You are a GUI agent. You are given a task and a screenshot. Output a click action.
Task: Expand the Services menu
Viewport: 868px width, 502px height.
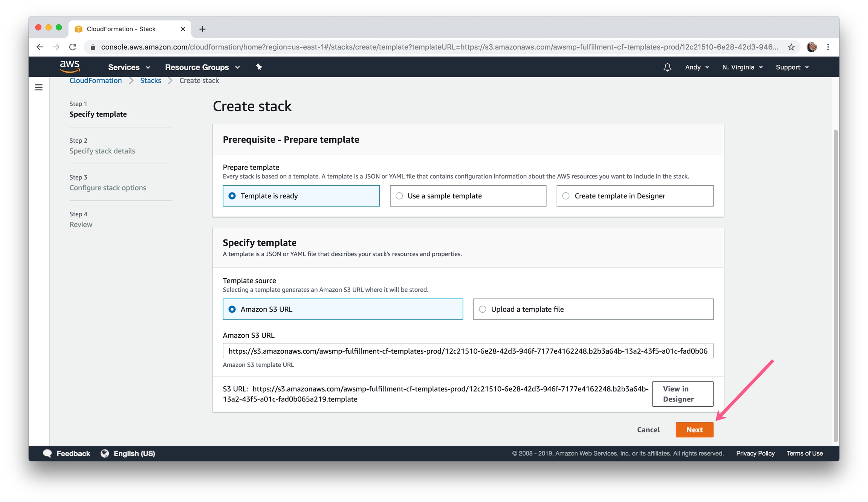tap(129, 67)
